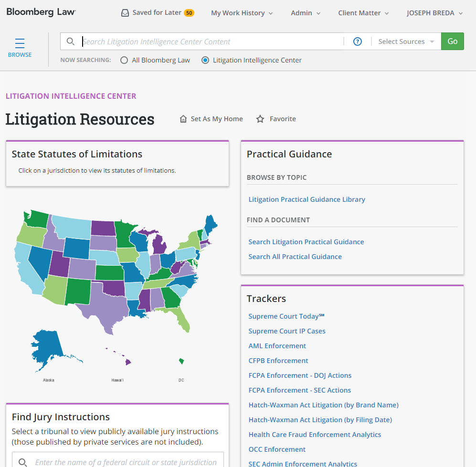Viewport: 476px width, 467px height.
Task: Click the Set As My Home house icon
Action: (183, 119)
